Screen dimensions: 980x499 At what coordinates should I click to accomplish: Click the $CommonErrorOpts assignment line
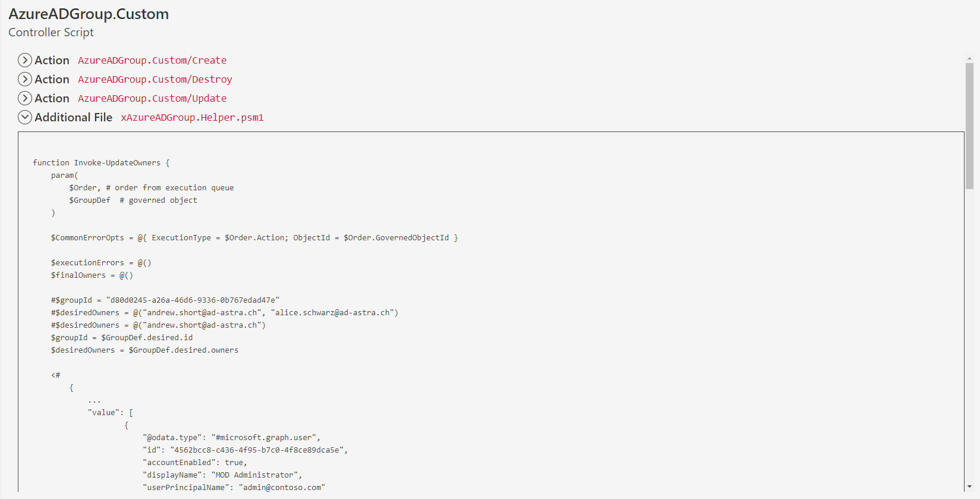click(x=254, y=237)
